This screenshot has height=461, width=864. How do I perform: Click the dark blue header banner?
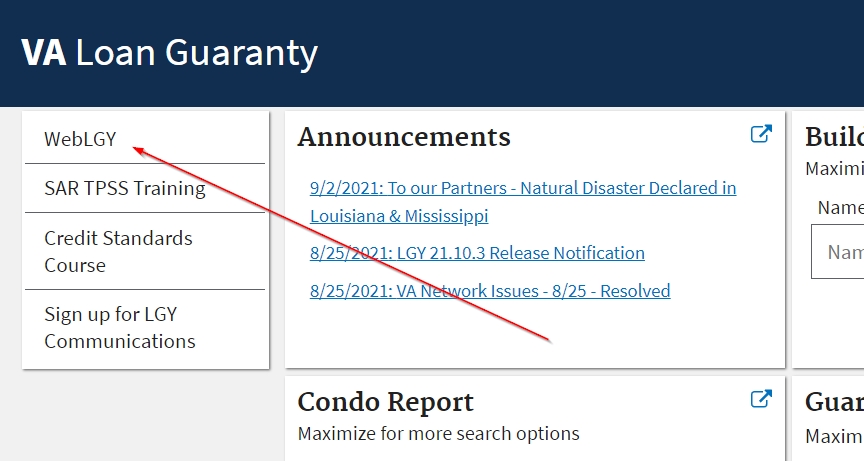click(x=600, y=53)
